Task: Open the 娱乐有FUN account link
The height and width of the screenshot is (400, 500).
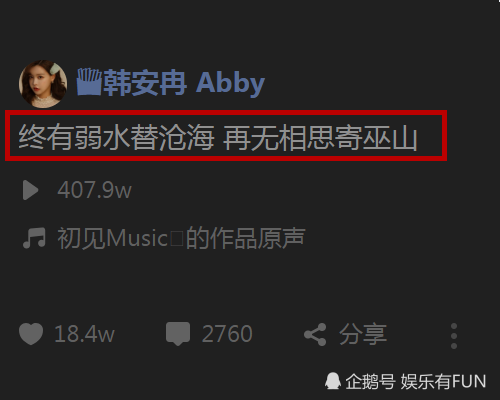Action: pos(443,381)
